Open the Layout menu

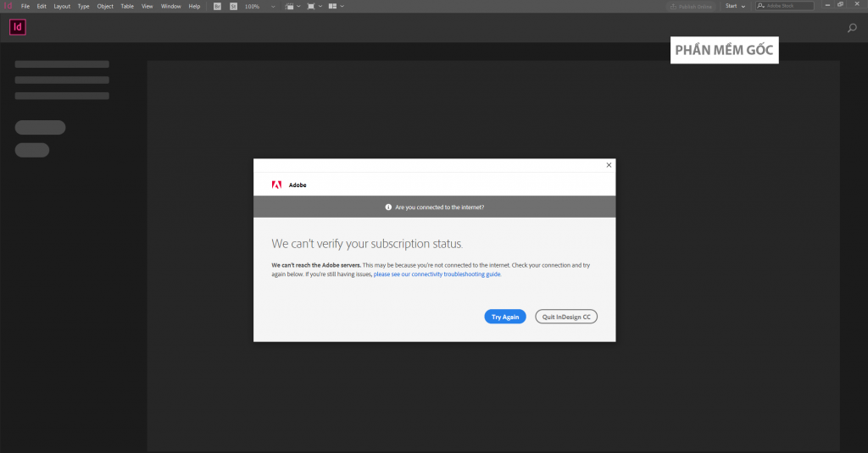62,7
